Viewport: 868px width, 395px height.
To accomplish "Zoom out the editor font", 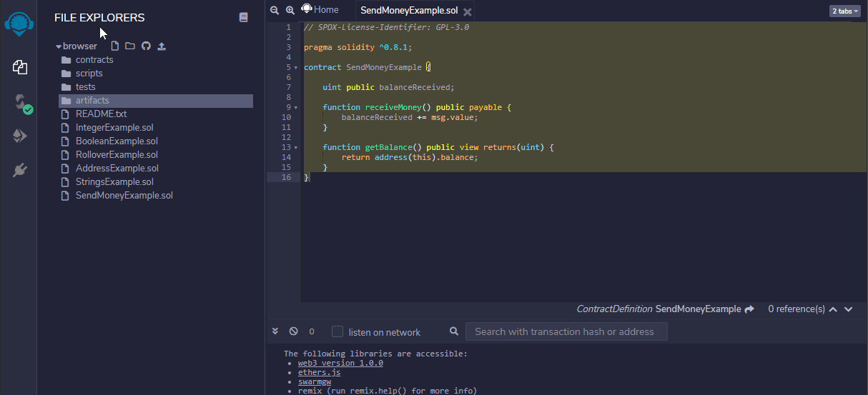I will point(274,10).
